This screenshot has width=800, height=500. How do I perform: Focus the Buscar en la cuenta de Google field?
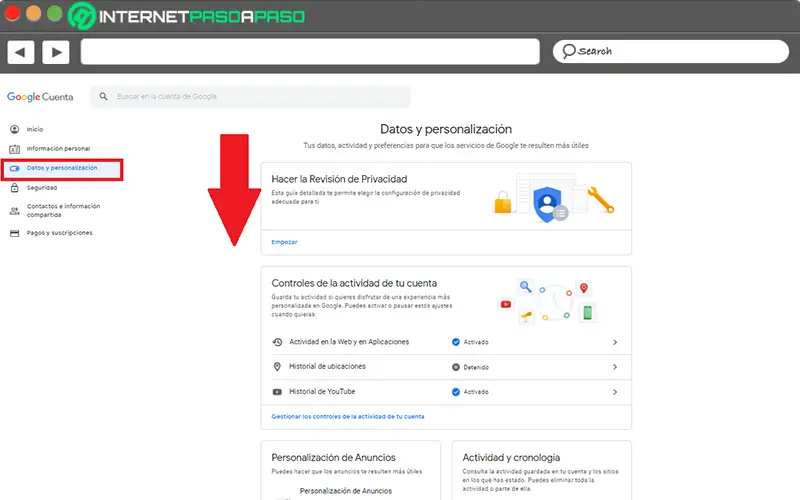[x=250, y=96]
